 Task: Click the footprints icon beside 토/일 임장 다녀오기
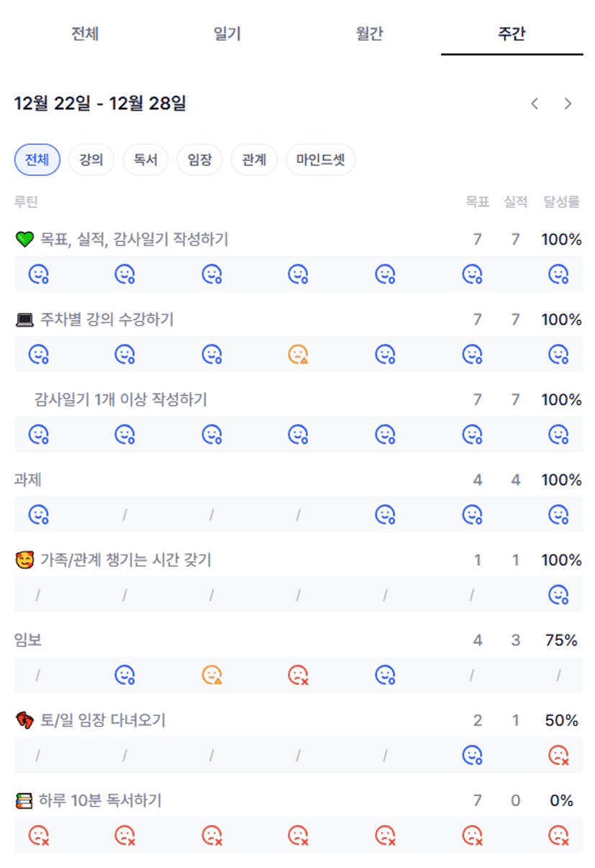pyautogui.click(x=24, y=720)
